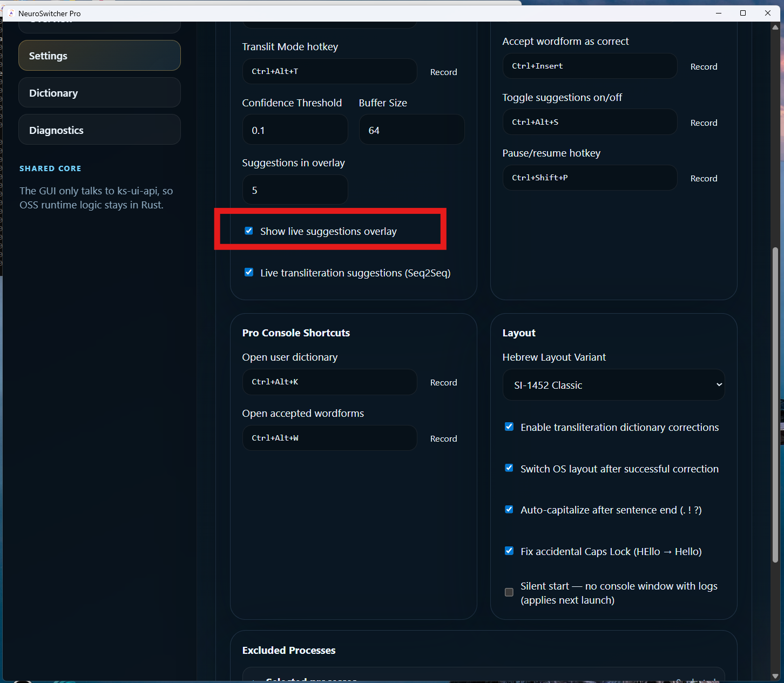Record a new Translit Mode hotkey

point(443,72)
